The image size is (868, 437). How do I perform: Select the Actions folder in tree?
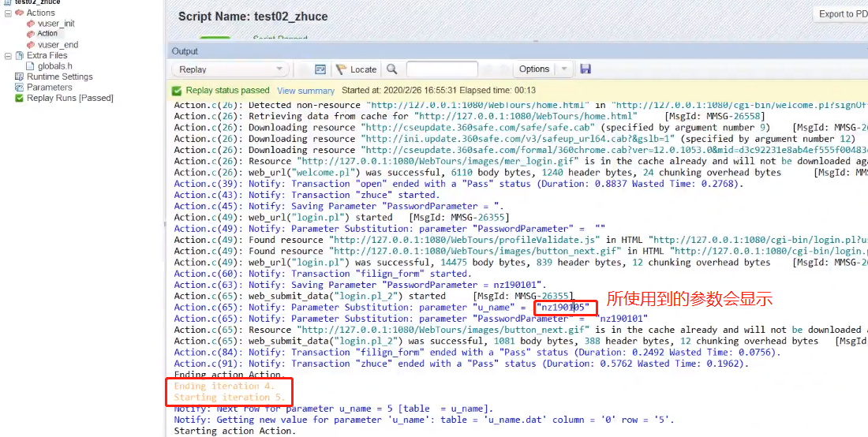(40, 13)
